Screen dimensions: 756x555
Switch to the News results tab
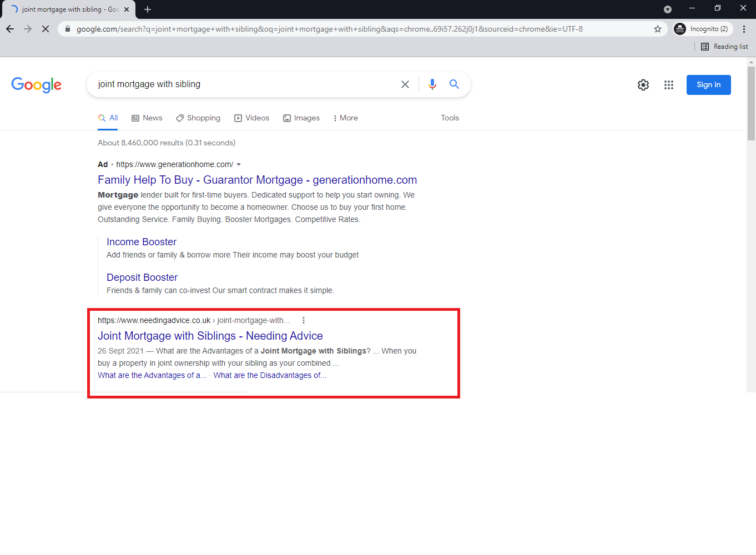pos(147,118)
